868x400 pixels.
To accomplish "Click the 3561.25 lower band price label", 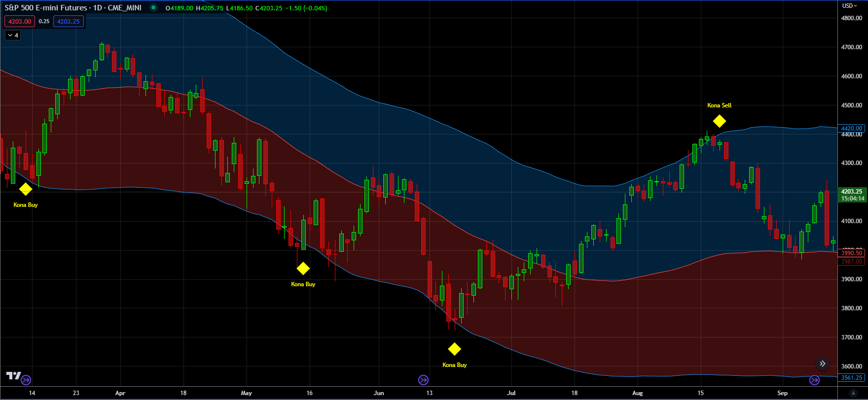I will coord(852,378).
